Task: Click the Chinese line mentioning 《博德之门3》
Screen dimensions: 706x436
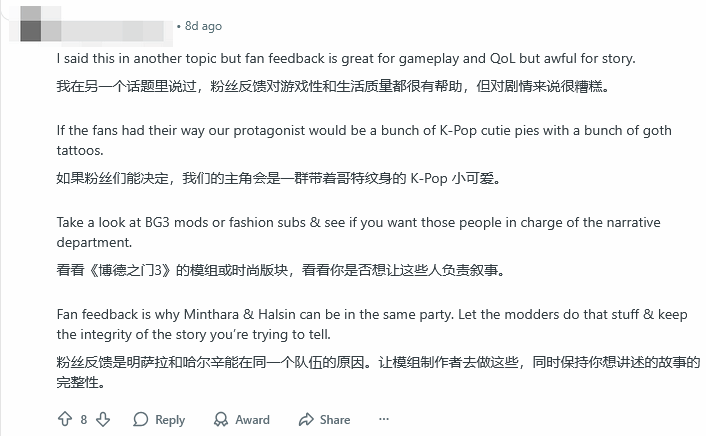Action: [x=281, y=270]
